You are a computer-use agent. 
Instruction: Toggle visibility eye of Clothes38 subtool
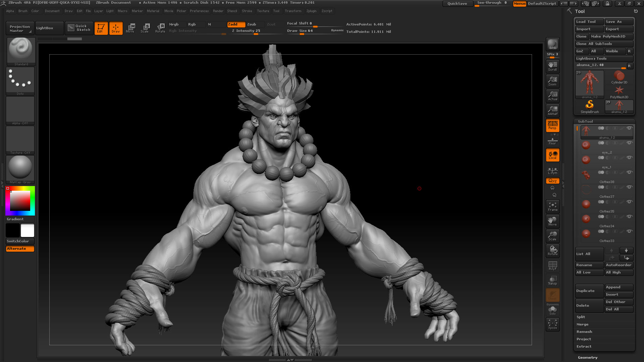(x=629, y=172)
